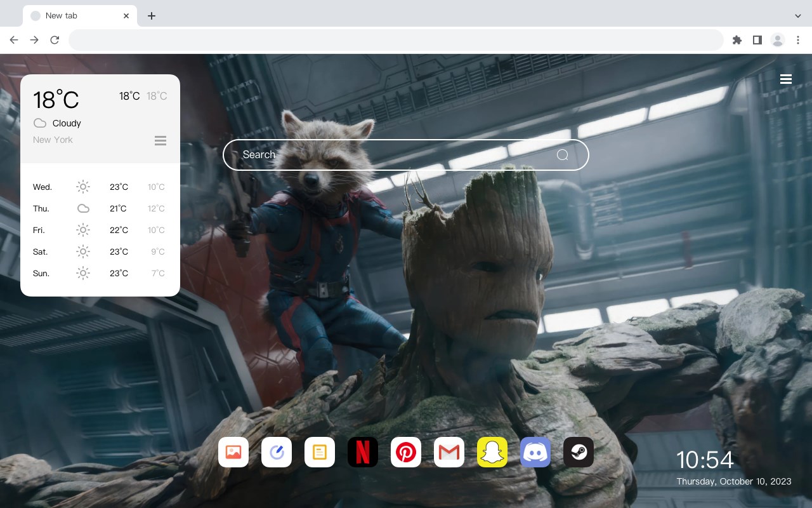
Task: Open the blue to-do checkmark shortcut
Action: 277,452
